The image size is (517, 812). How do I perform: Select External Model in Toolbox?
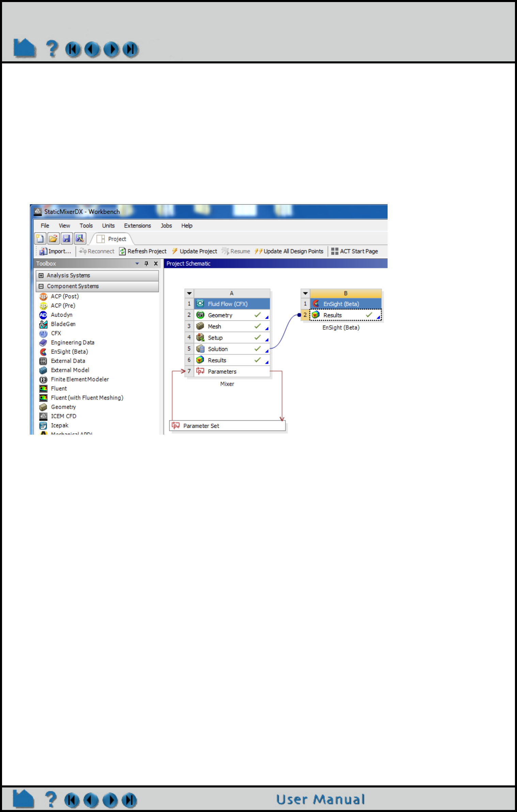click(x=70, y=370)
